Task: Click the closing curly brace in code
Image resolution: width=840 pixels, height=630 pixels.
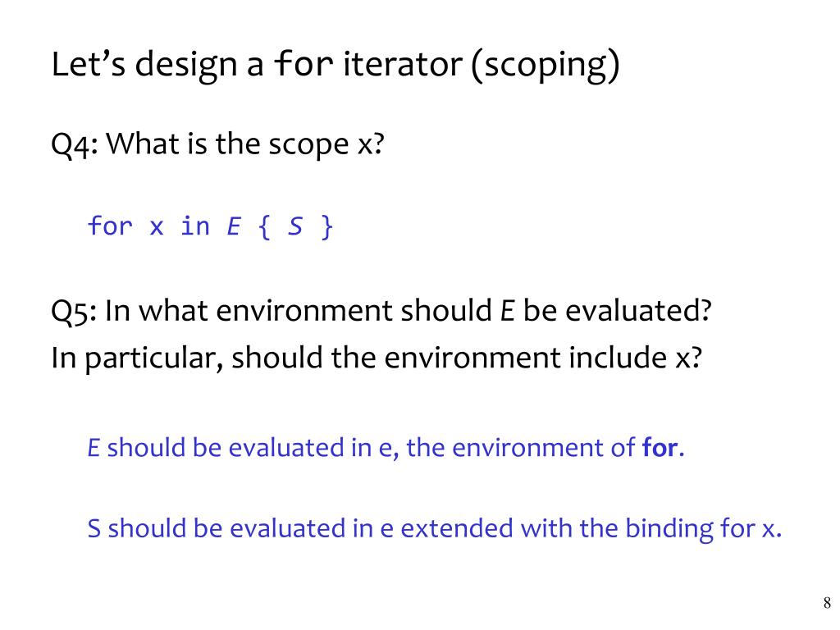Action: (326, 227)
